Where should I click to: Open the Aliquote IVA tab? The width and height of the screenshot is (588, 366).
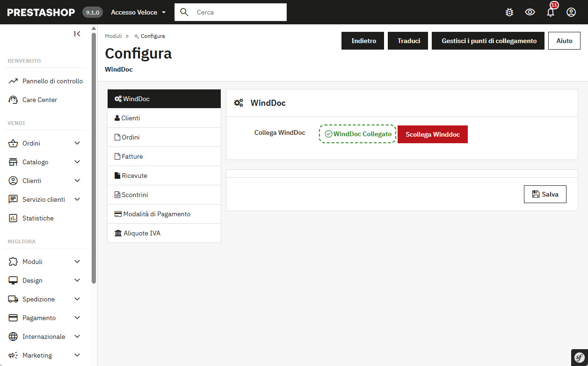164,233
